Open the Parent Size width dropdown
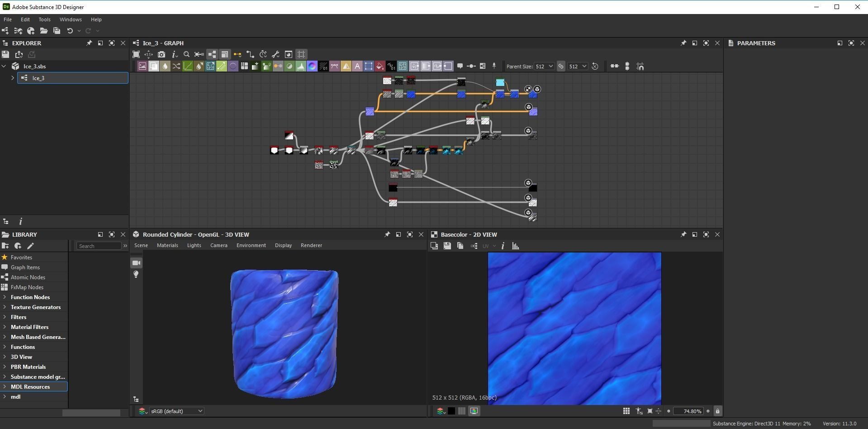The image size is (868, 429). 544,66
